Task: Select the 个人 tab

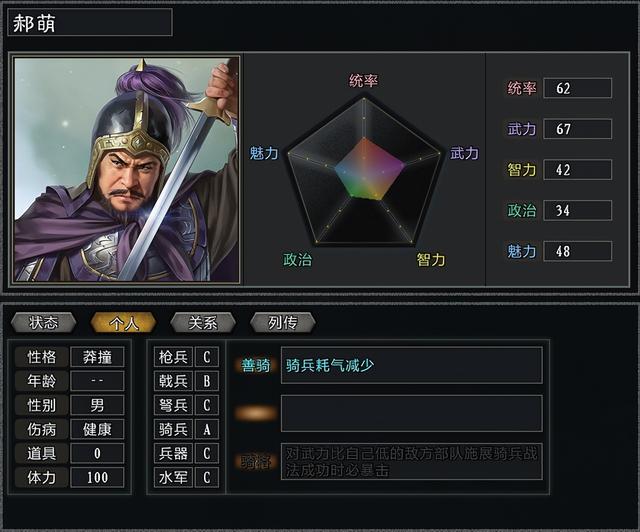Action: tap(122, 322)
